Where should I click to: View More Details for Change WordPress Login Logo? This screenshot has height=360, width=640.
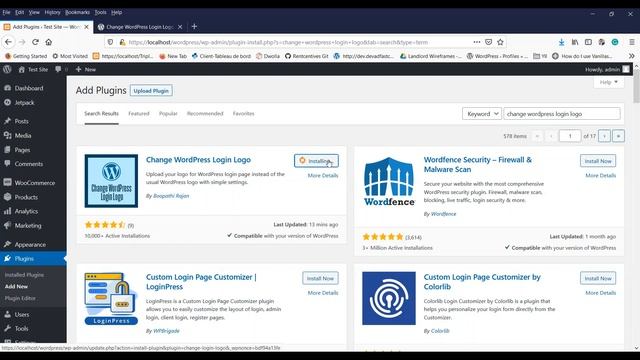[x=323, y=176]
